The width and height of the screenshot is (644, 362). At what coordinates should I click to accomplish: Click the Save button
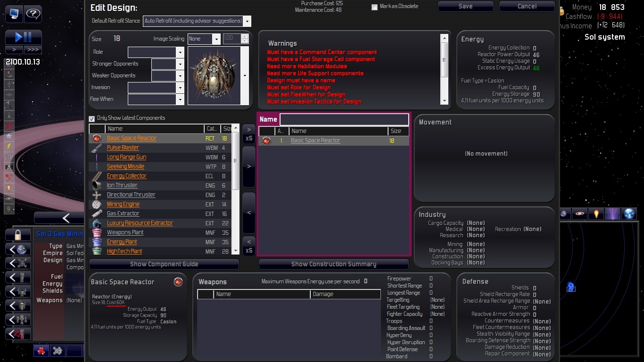pyautogui.click(x=465, y=6)
